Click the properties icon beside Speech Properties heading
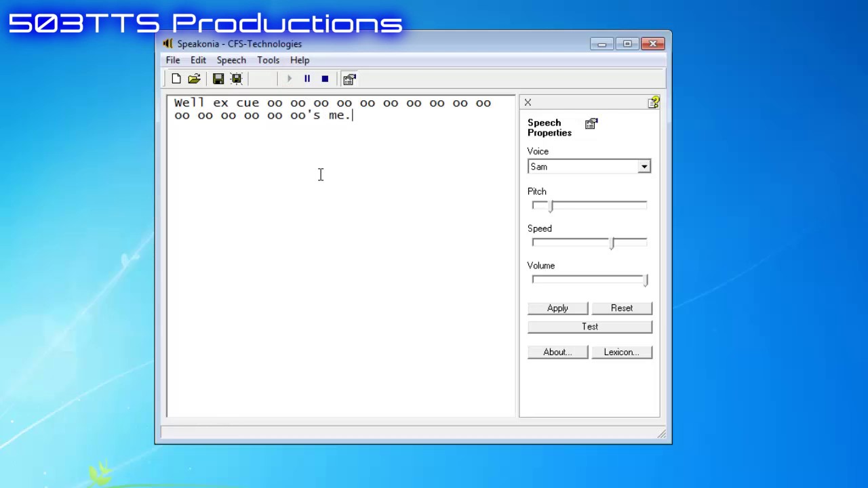Screen dimensions: 868x488 (x=591, y=124)
